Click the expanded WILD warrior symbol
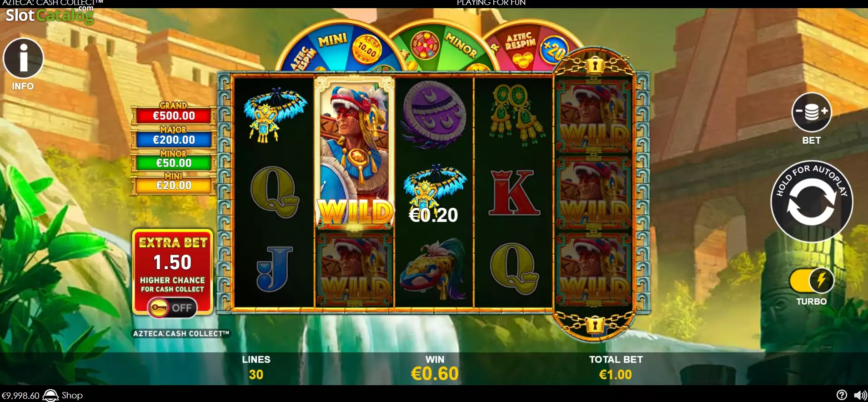This screenshot has height=402, width=868. click(x=355, y=153)
